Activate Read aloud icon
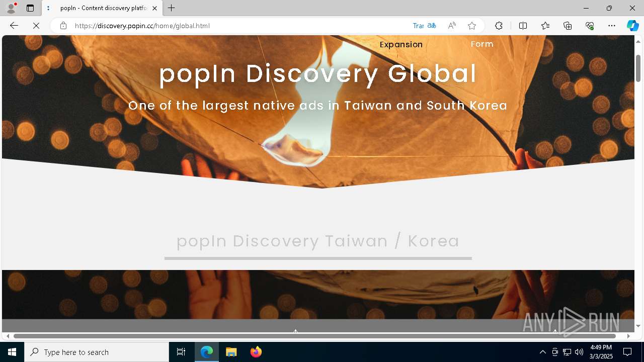The width and height of the screenshot is (644, 362). [452, 26]
